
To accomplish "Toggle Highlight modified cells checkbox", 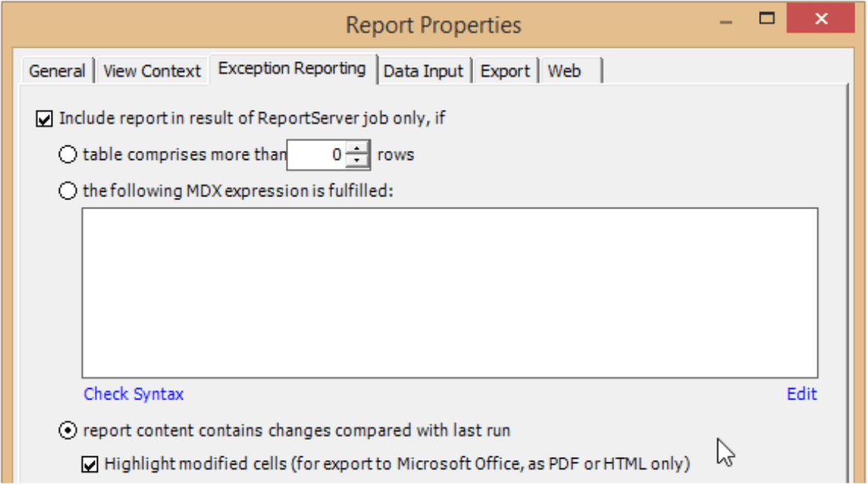I will click(x=90, y=464).
